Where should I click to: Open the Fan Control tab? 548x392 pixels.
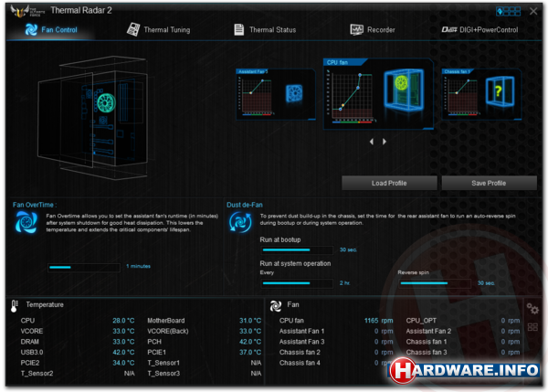click(x=51, y=30)
